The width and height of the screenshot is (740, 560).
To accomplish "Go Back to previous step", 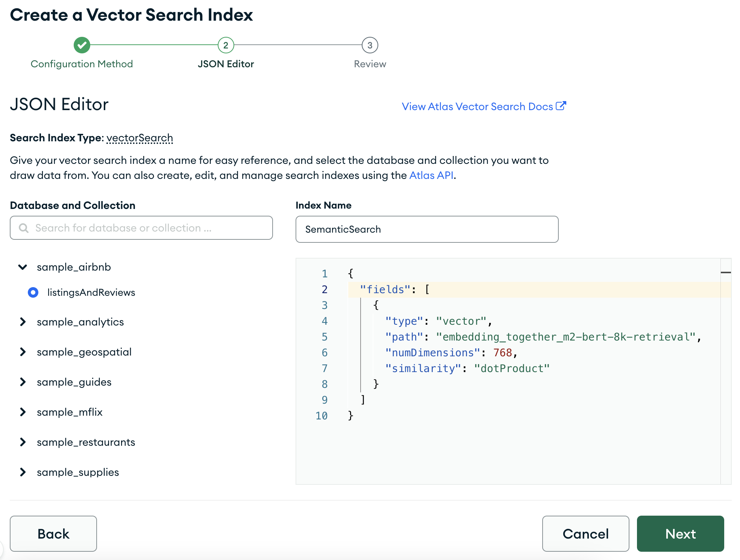I will (53, 534).
